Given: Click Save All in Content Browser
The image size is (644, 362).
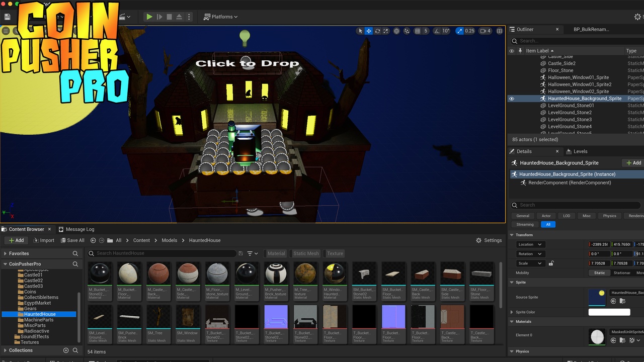Looking at the screenshot, I should pos(72,240).
